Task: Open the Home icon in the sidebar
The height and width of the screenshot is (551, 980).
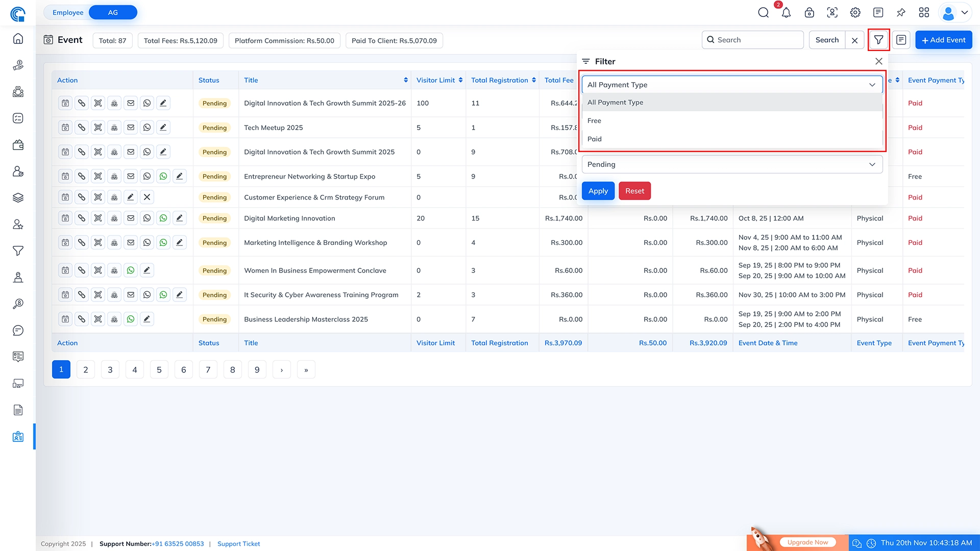Action: tap(18, 38)
